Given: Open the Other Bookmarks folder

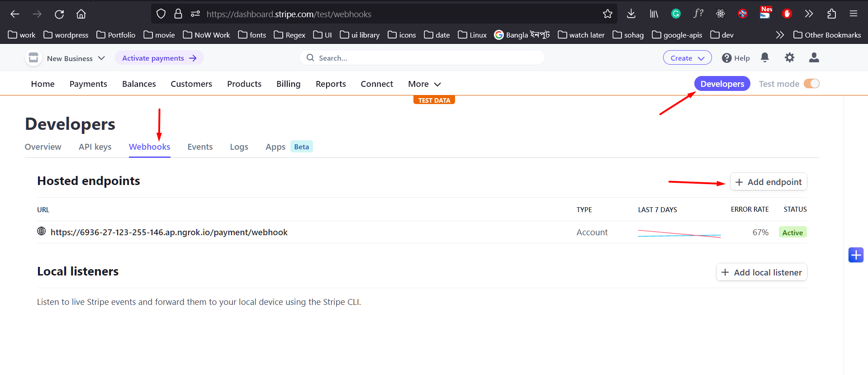Looking at the screenshot, I should coord(827,35).
